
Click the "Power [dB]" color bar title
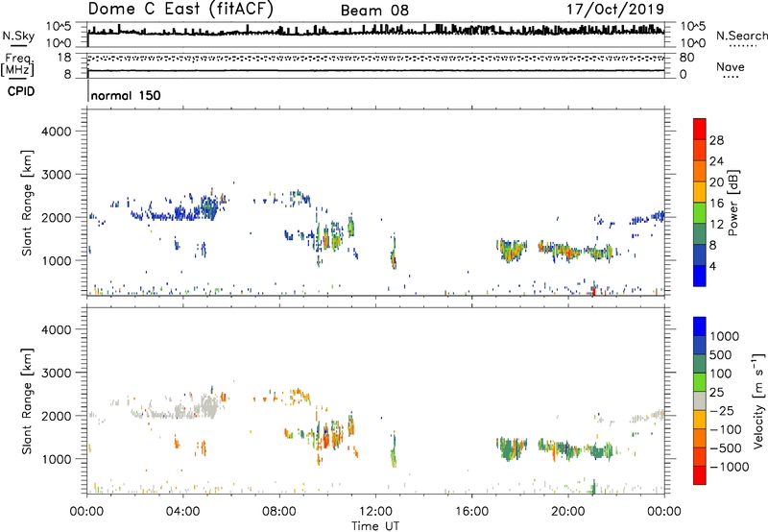pyautogui.click(x=732, y=203)
